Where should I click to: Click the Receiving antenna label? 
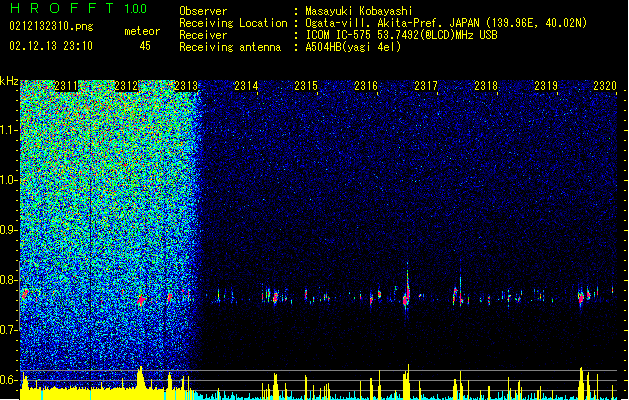230,47
